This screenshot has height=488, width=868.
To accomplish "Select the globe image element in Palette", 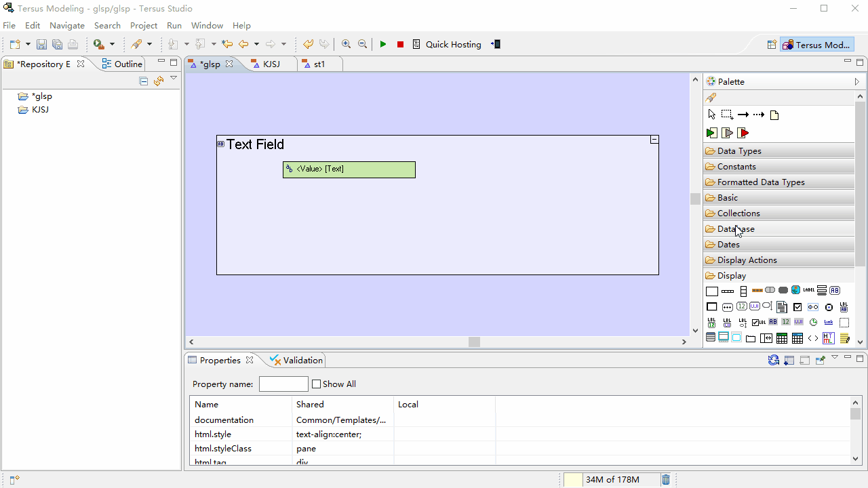I will click(x=796, y=290).
